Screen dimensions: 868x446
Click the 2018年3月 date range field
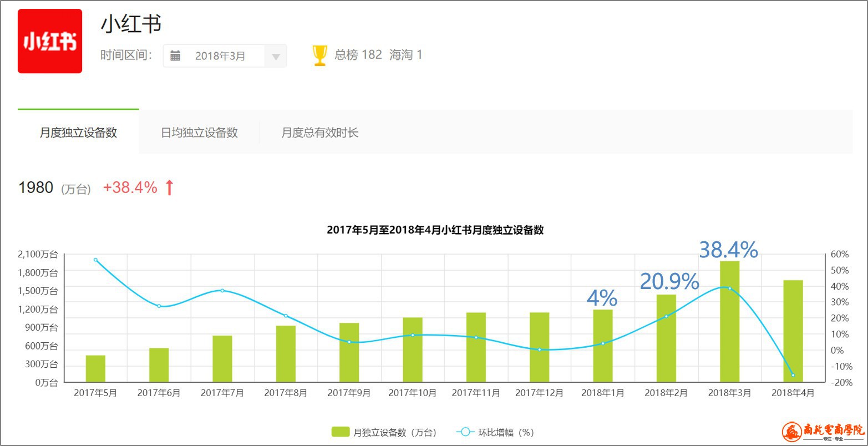(x=225, y=55)
